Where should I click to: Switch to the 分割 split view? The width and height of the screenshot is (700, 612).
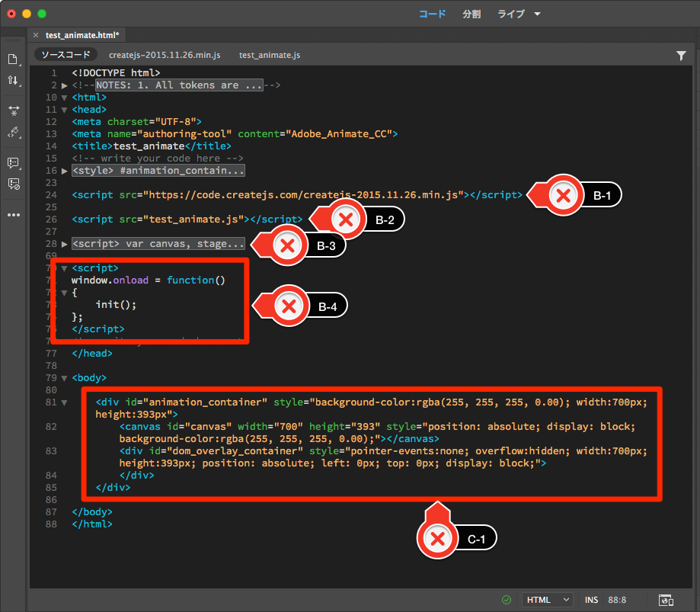tap(471, 14)
